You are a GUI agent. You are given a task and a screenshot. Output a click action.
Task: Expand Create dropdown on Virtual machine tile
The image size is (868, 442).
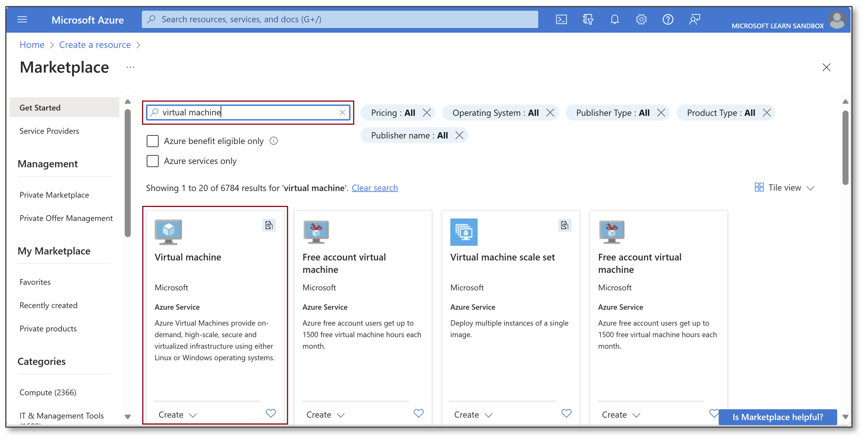[x=178, y=414]
